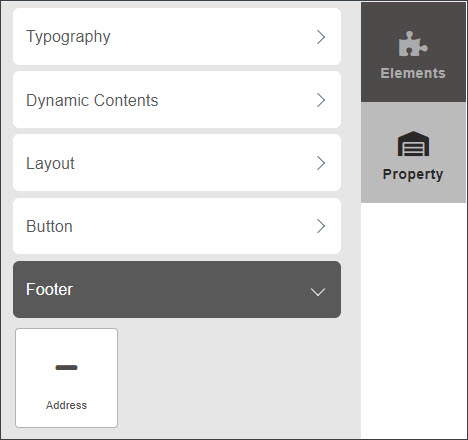Select the Address footer element tile
The height and width of the screenshot is (440, 468).
[66, 378]
